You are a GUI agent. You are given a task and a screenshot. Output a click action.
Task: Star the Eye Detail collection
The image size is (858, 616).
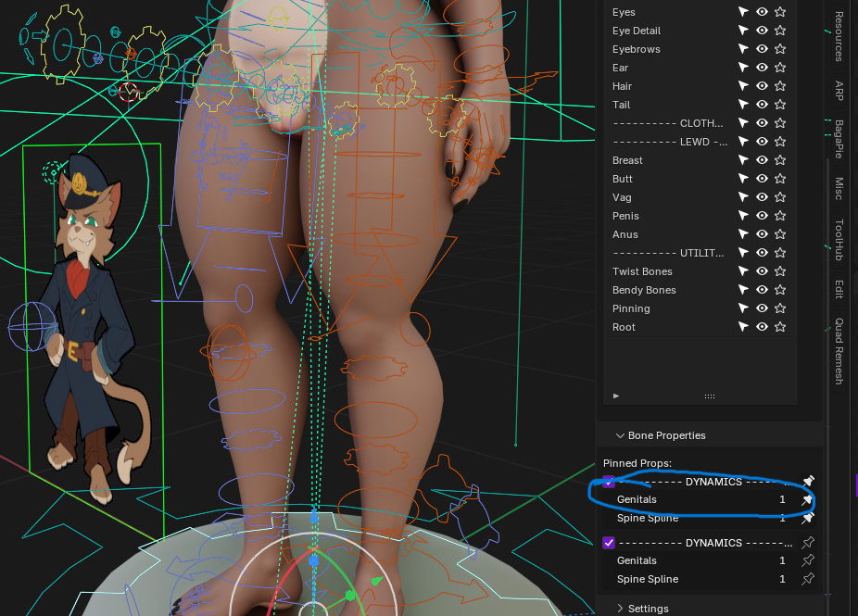(780, 30)
